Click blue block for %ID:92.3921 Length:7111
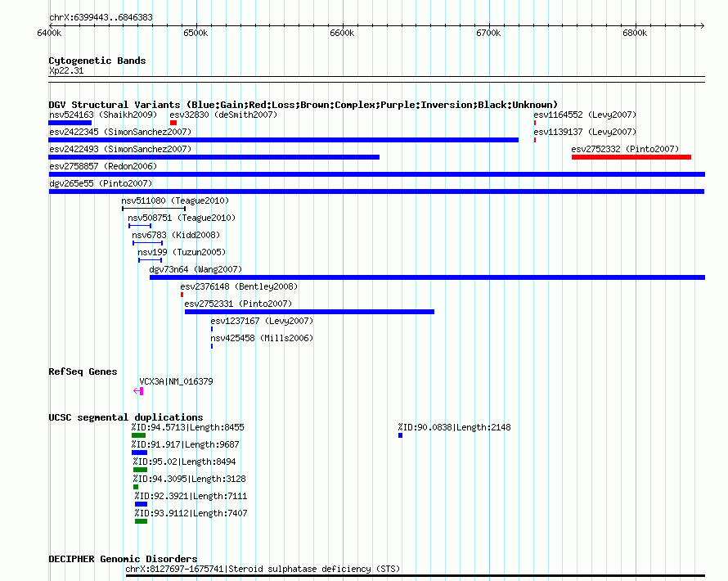The height and width of the screenshot is (581, 728). (x=142, y=504)
